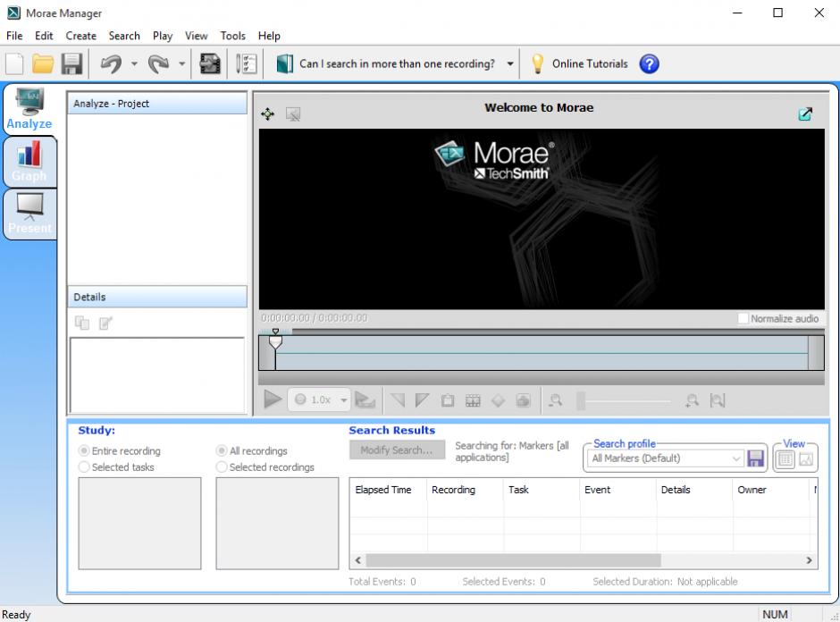This screenshot has width=840, height=622.
Task: Open the Create menu
Action: 81,36
